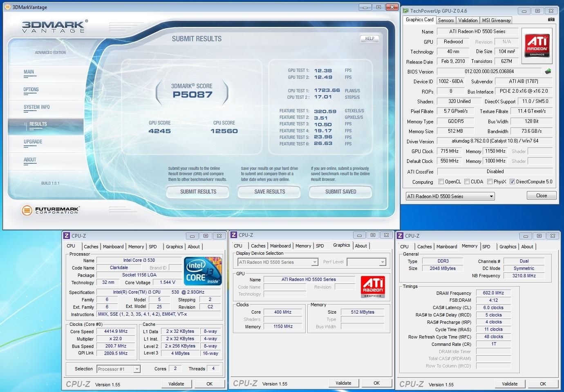Click the GPU-Z Name field ATI Radeon HD 5500 Series
This screenshot has height=392, width=564.
point(477,31)
